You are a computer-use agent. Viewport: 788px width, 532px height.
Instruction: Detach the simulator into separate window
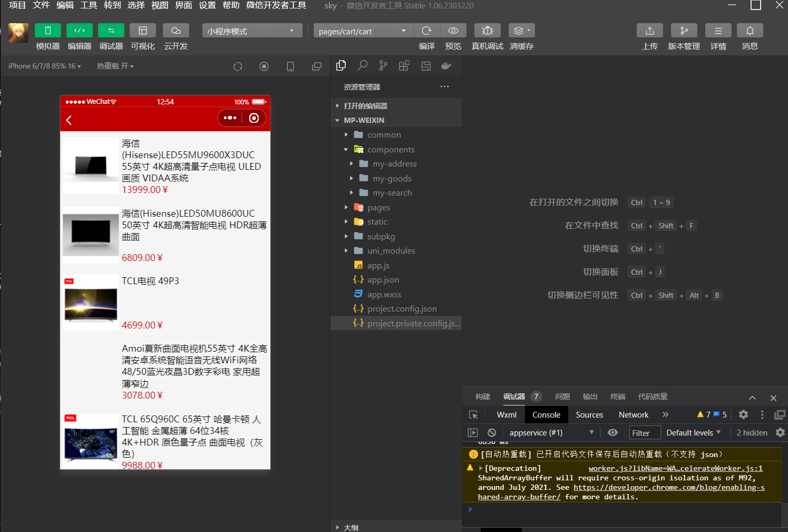317,66
